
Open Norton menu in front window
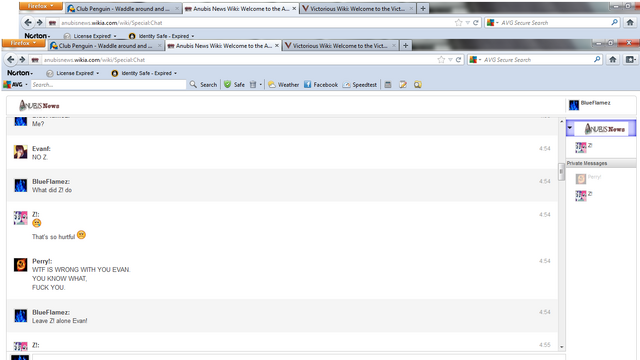20,73
